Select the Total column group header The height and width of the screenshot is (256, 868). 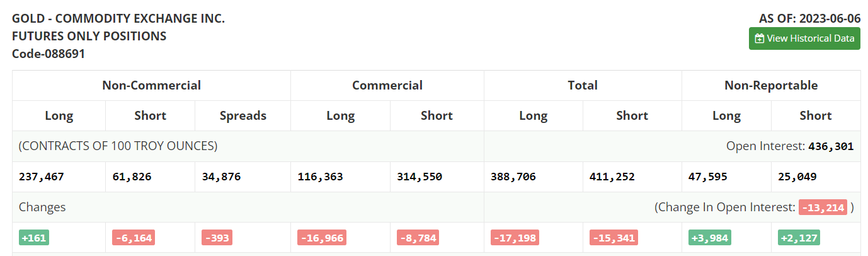[582, 85]
